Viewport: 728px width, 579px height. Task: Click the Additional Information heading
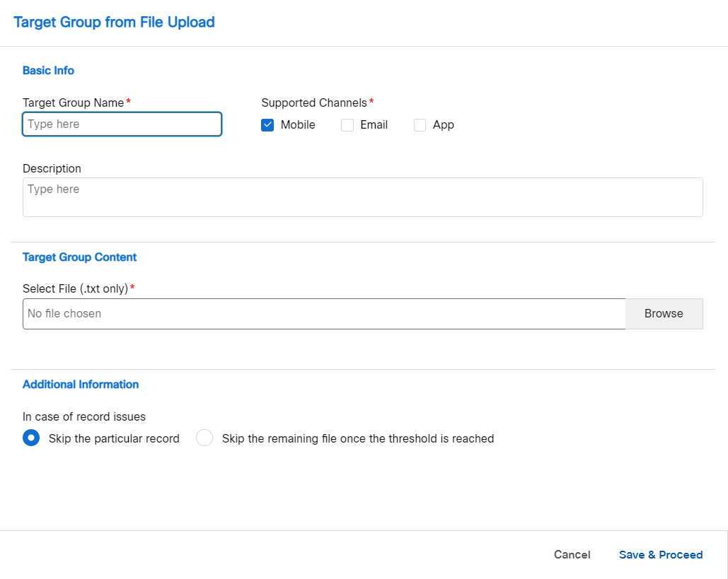point(81,384)
